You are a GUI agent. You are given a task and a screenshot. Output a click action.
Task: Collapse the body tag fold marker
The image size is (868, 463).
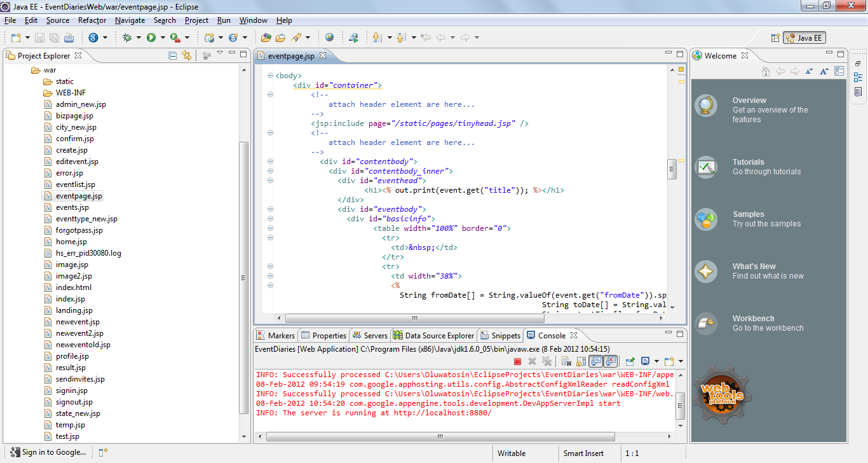[x=270, y=76]
